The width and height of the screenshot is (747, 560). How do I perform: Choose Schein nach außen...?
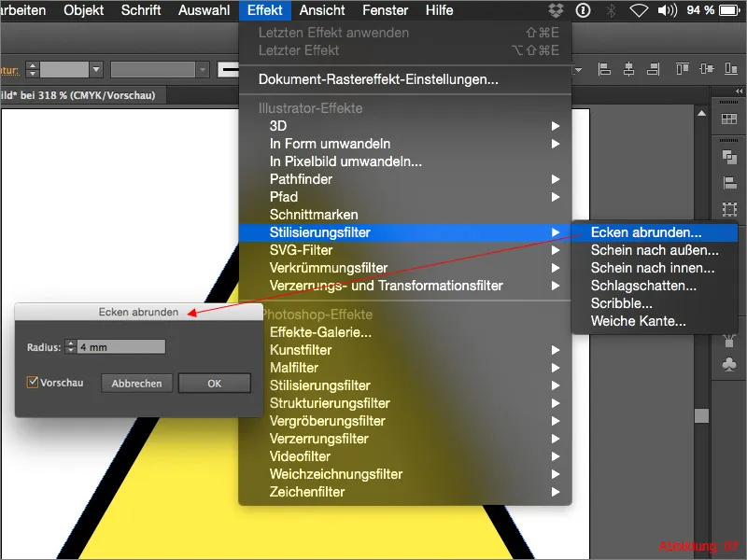(655, 250)
